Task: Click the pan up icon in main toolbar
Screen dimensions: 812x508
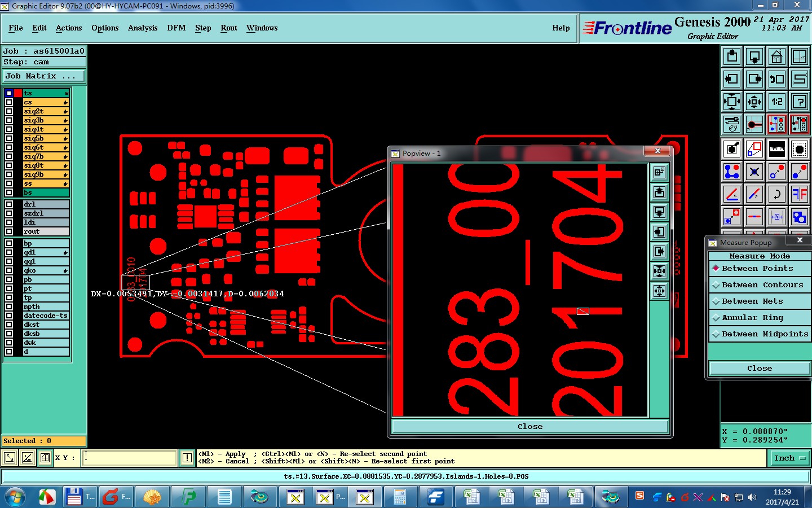Action: [x=732, y=56]
